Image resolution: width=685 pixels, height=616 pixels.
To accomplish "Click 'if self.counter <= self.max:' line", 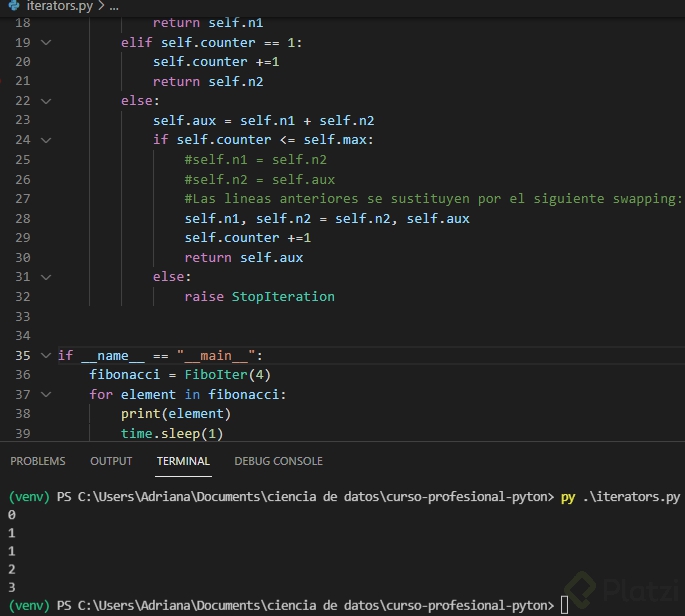I will (x=263, y=140).
